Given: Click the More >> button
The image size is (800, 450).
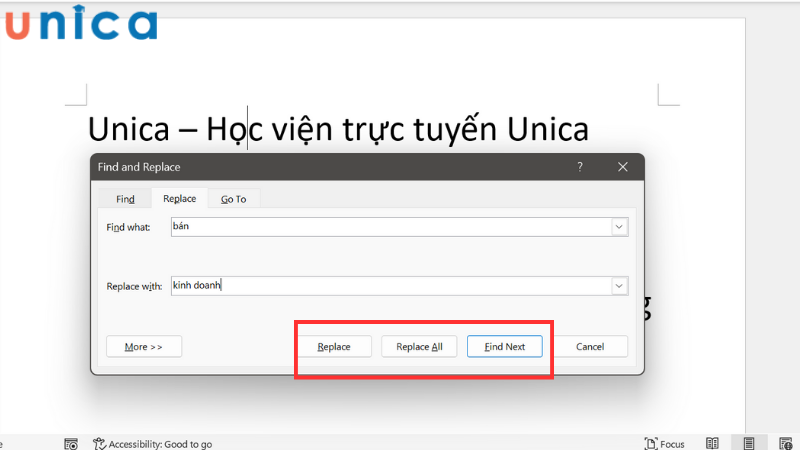Looking at the screenshot, I should [x=144, y=346].
